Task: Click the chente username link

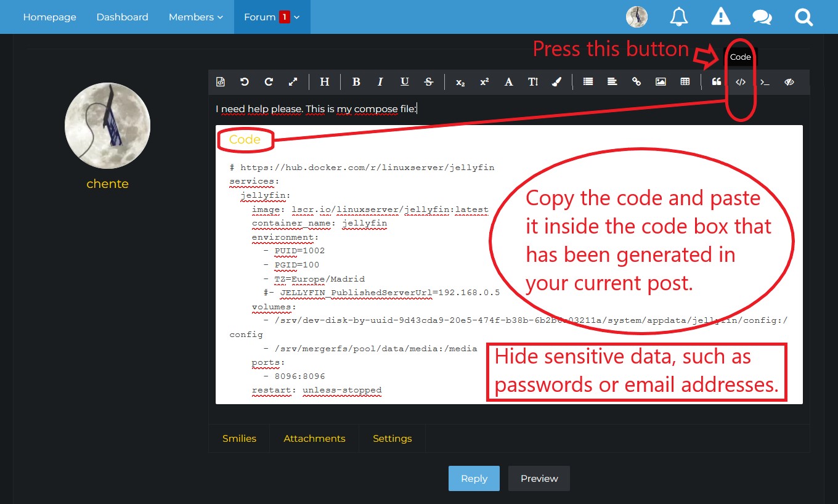Action: (107, 184)
